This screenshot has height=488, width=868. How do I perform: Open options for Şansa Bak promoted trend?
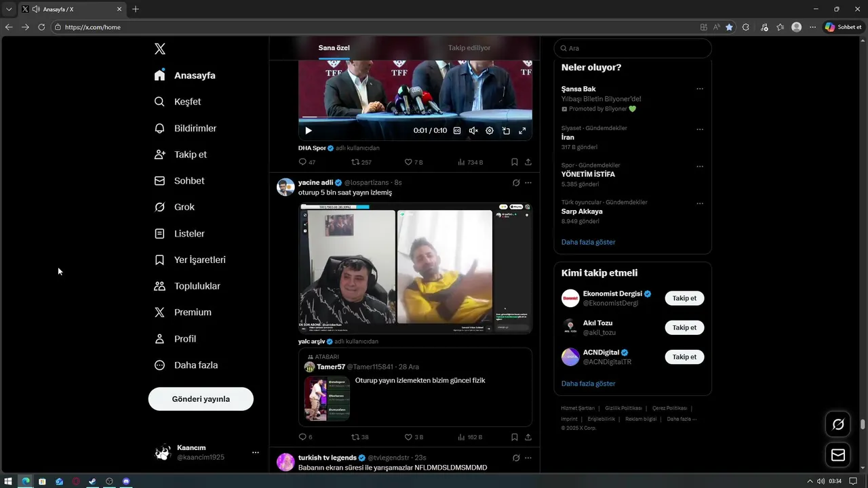700,89
